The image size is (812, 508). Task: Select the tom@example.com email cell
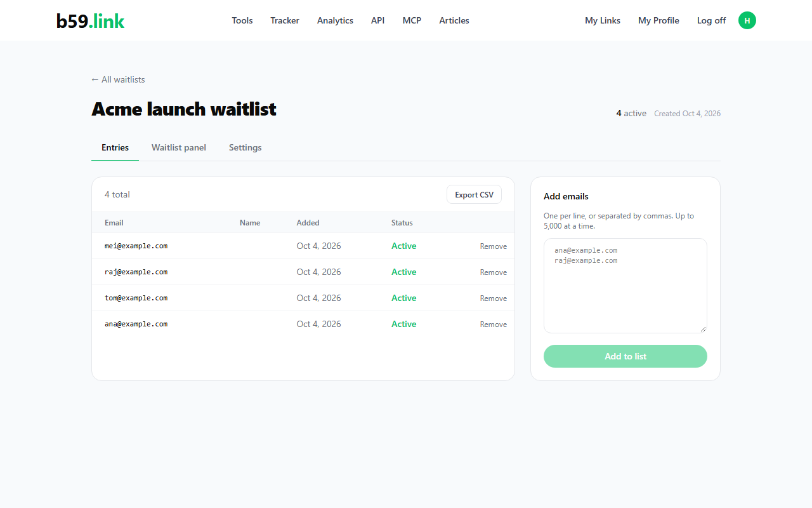pyautogui.click(x=136, y=298)
